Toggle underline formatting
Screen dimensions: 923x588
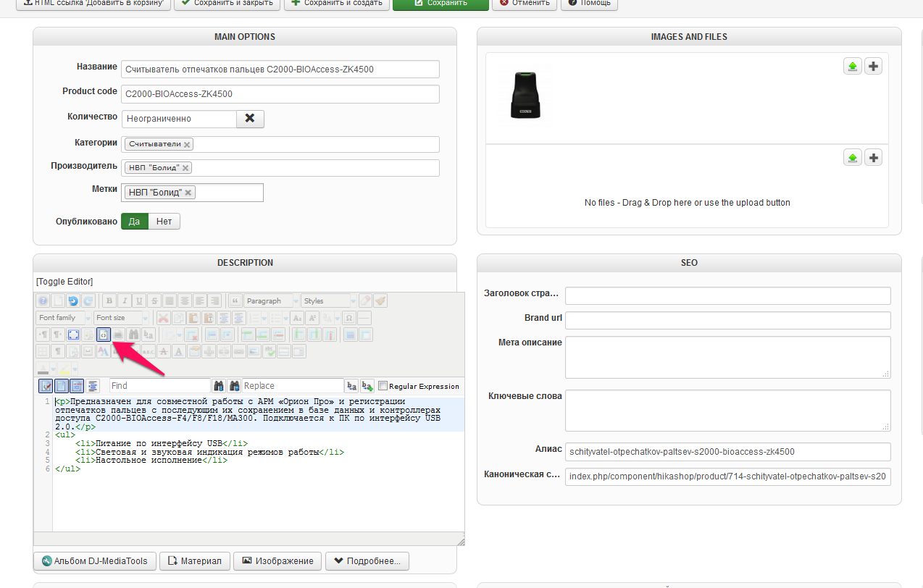139,301
